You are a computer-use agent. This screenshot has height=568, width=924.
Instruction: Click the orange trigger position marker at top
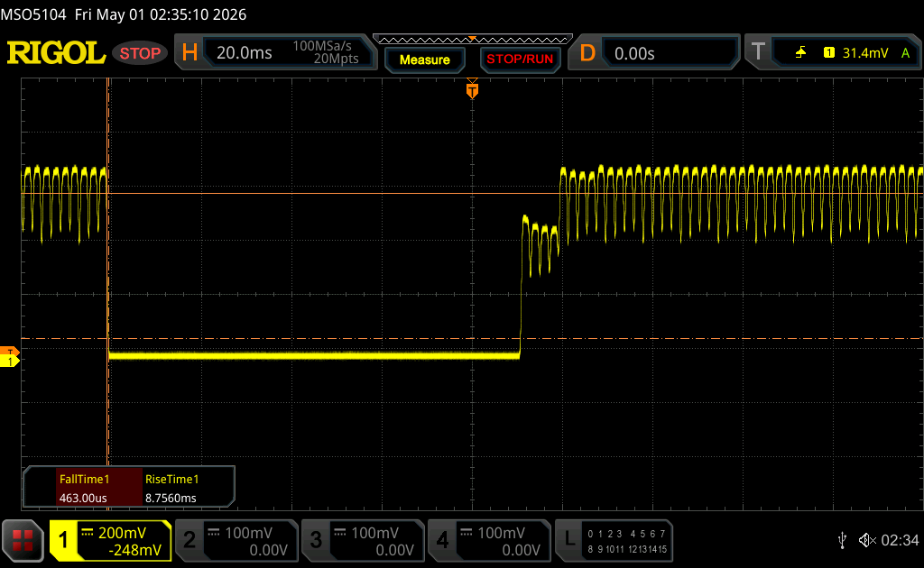pos(472,89)
